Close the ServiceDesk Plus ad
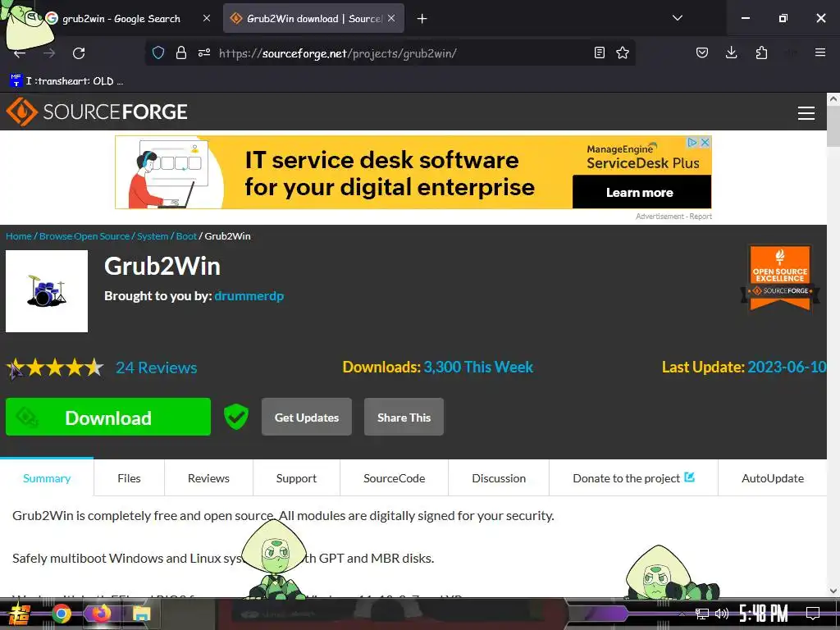 pos(705,143)
